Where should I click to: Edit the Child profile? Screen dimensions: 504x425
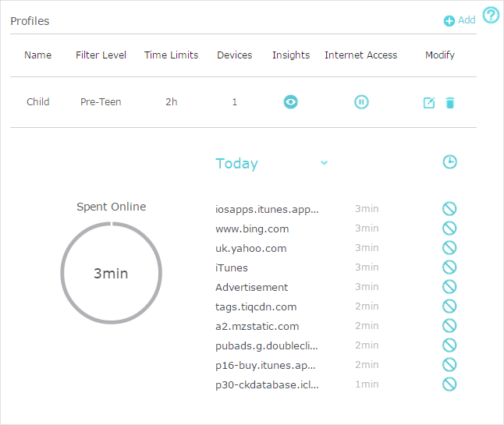(428, 102)
